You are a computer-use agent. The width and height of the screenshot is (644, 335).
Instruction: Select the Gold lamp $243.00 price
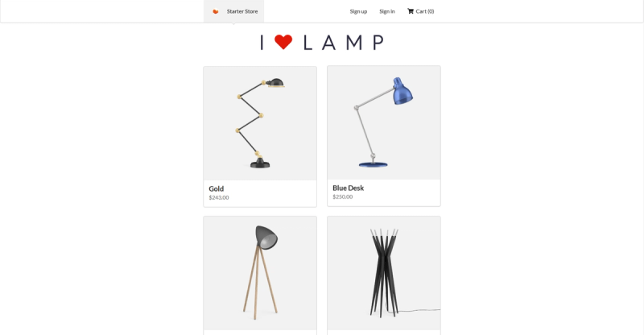(x=219, y=198)
